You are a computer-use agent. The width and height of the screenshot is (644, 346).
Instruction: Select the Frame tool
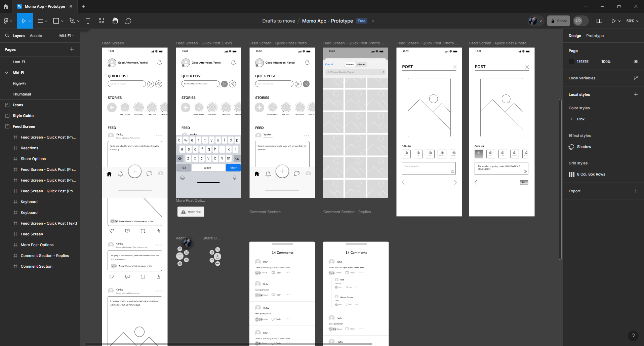(x=40, y=21)
